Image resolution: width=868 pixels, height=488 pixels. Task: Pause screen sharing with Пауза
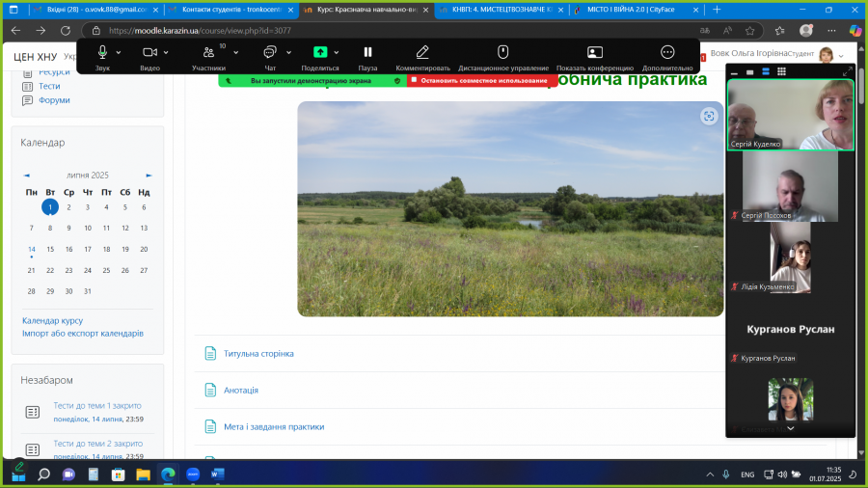(x=367, y=58)
